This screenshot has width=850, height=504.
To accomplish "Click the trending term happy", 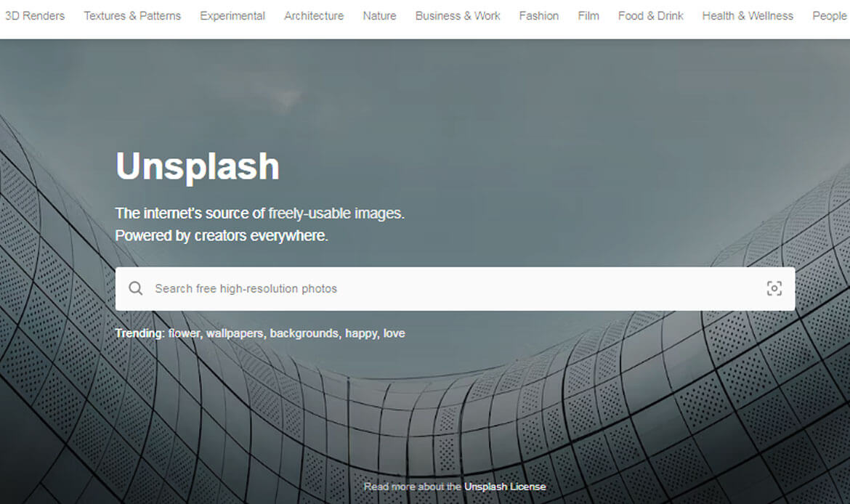I will point(362,333).
